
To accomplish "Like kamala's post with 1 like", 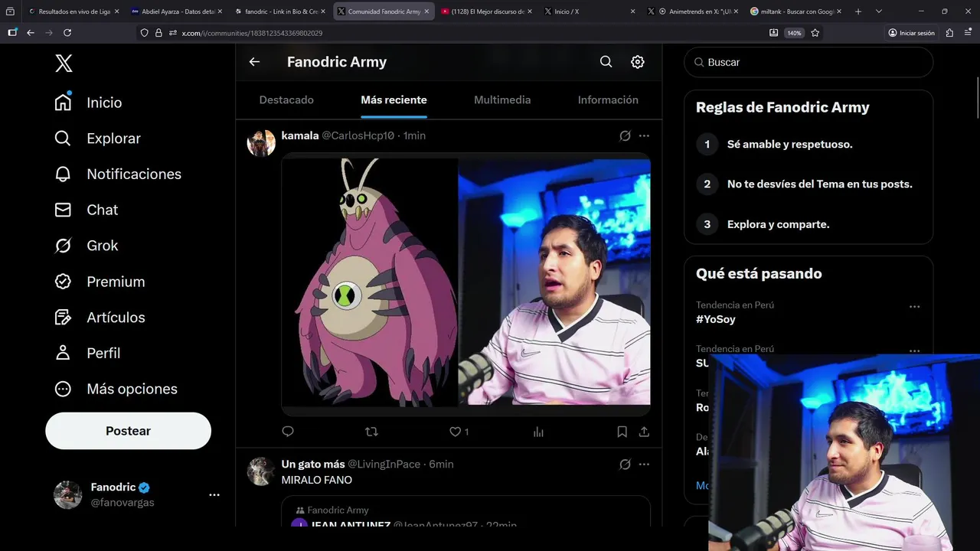I will coord(459,432).
